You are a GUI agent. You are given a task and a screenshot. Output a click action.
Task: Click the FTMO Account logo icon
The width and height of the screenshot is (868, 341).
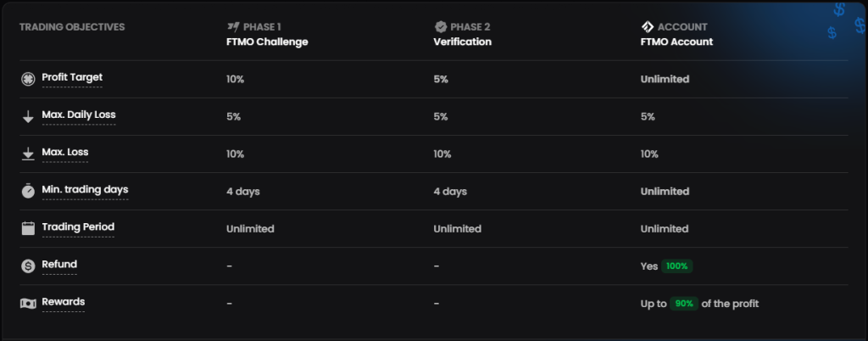(648, 27)
